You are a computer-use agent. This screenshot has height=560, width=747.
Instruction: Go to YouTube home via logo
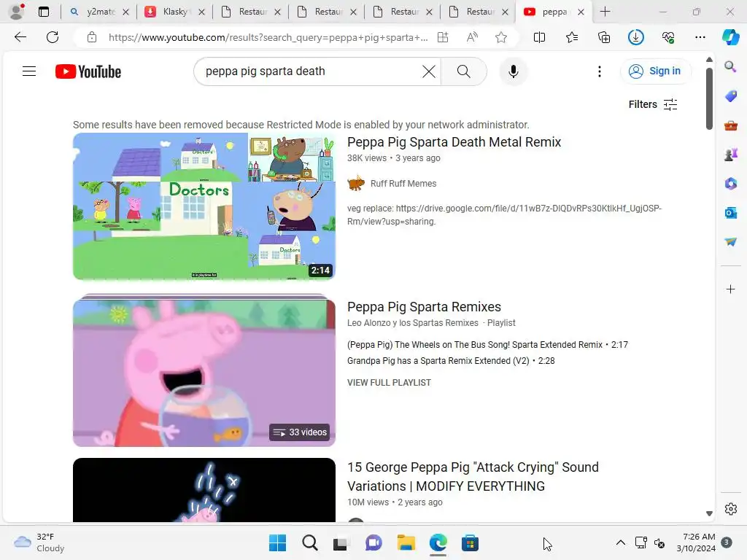88,71
